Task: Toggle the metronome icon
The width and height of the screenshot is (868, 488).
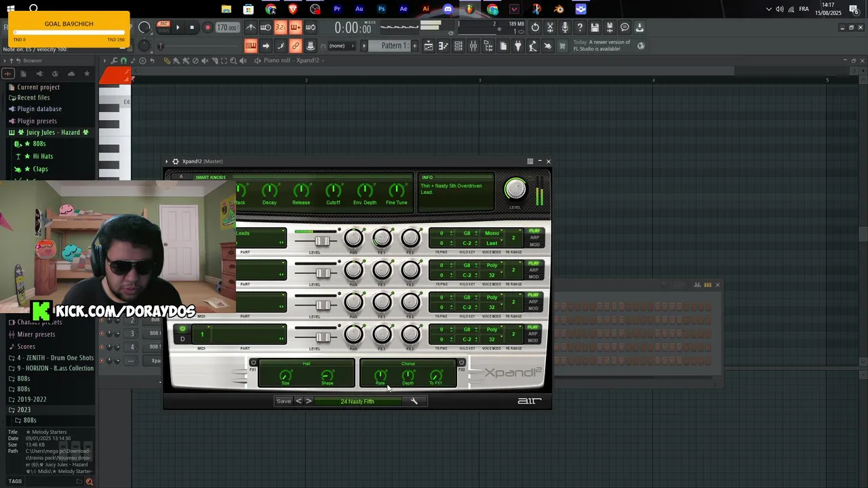Action: tap(251, 27)
